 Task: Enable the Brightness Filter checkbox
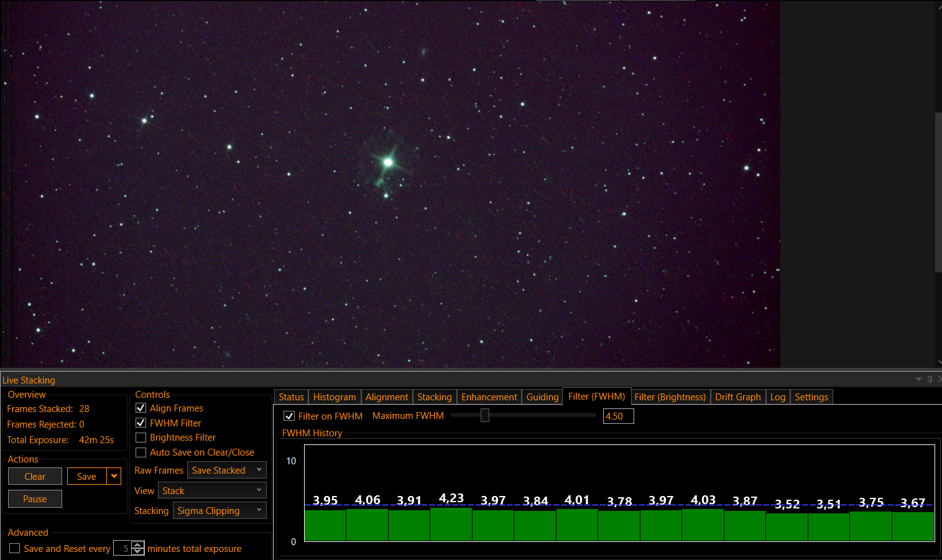[x=141, y=438]
